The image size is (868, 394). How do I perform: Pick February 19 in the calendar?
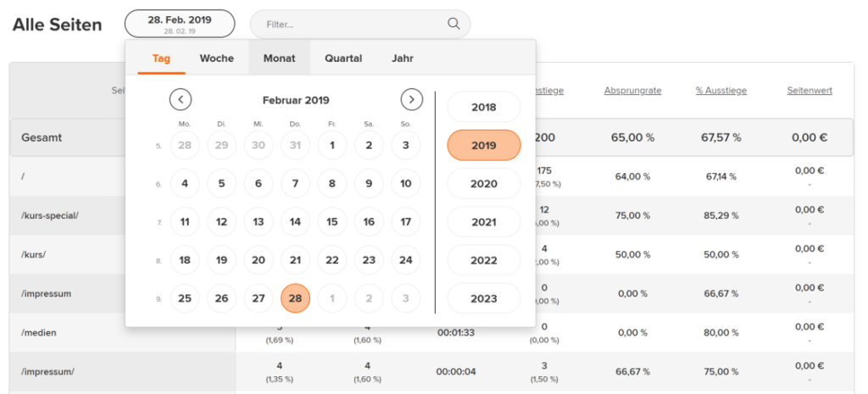(x=221, y=260)
